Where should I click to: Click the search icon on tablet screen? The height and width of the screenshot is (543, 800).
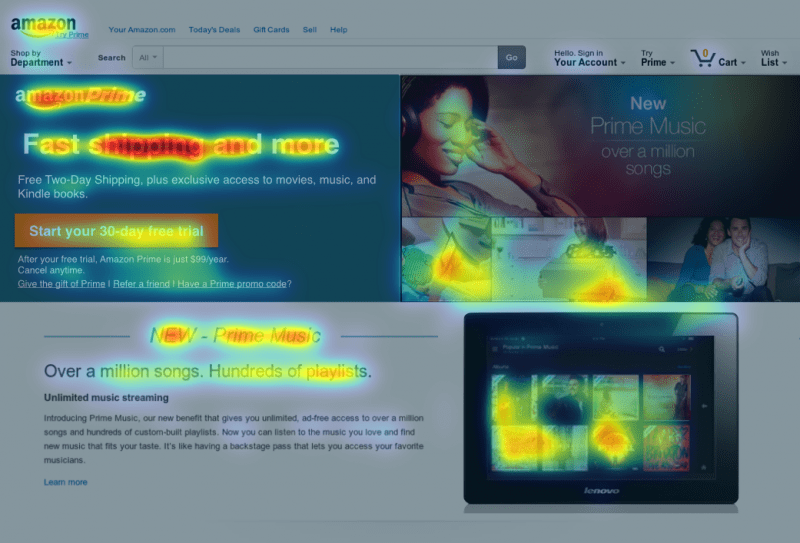[x=662, y=349]
